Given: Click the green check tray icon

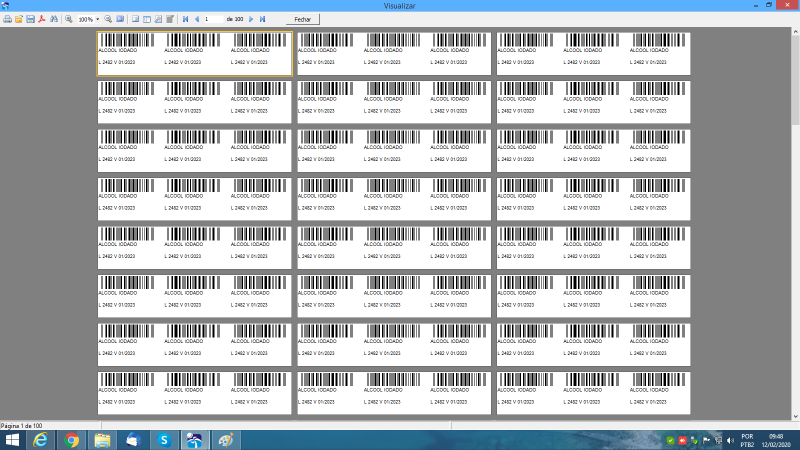Looking at the screenshot, I should pyautogui.click(x=670, y=440).
